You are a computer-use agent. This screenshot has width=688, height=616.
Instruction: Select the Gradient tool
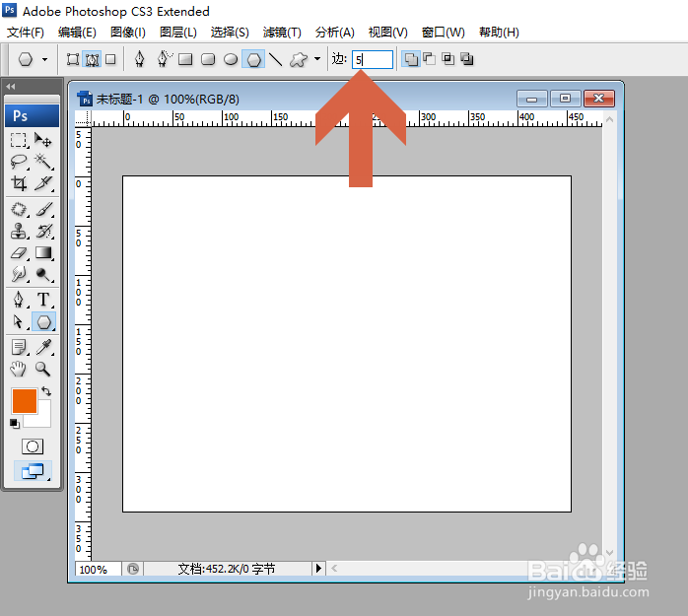pyautogui.click(x=43, y=252)
